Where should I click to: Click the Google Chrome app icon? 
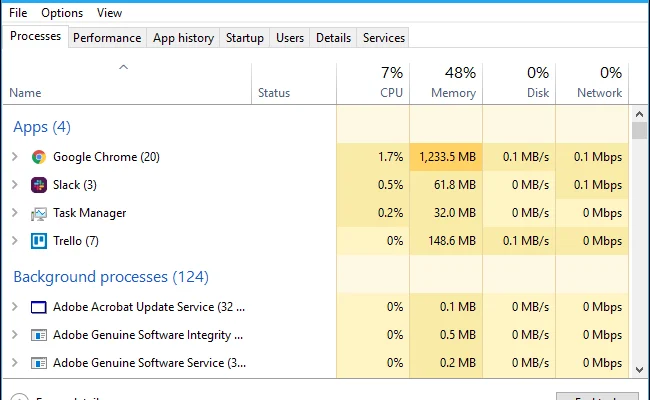click(x=39, y=157)
